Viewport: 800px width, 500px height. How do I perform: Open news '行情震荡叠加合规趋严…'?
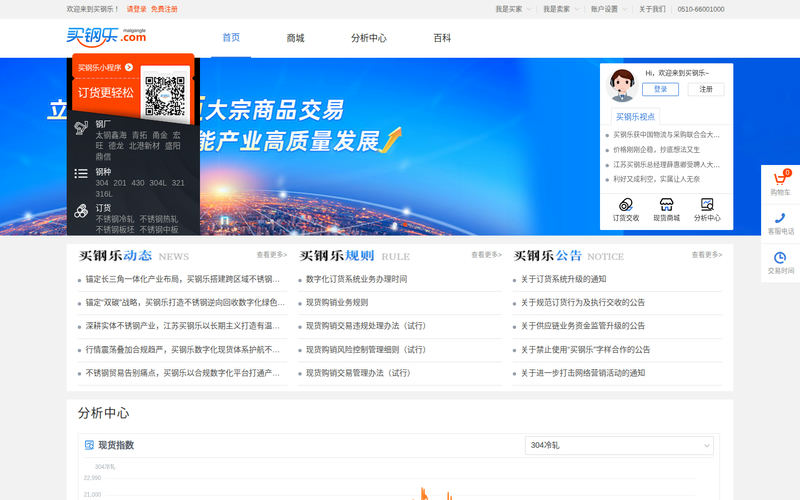coord(183,349)
